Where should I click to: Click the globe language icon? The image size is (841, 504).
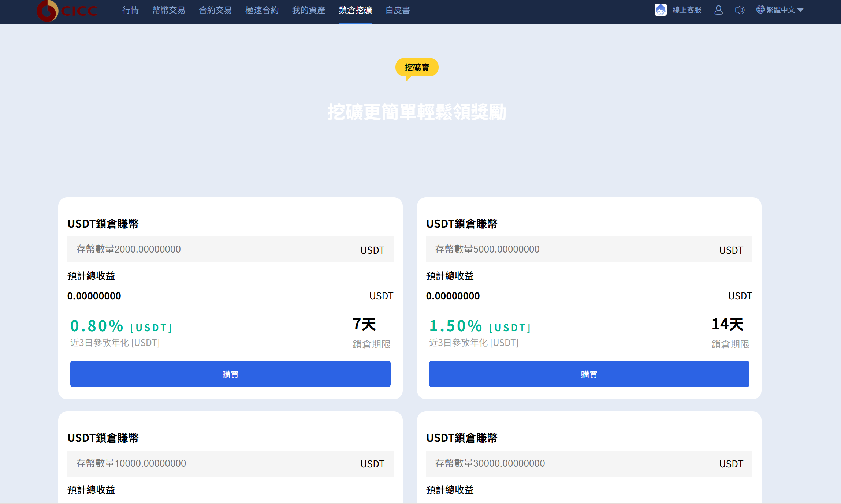(x=760, y=10)
